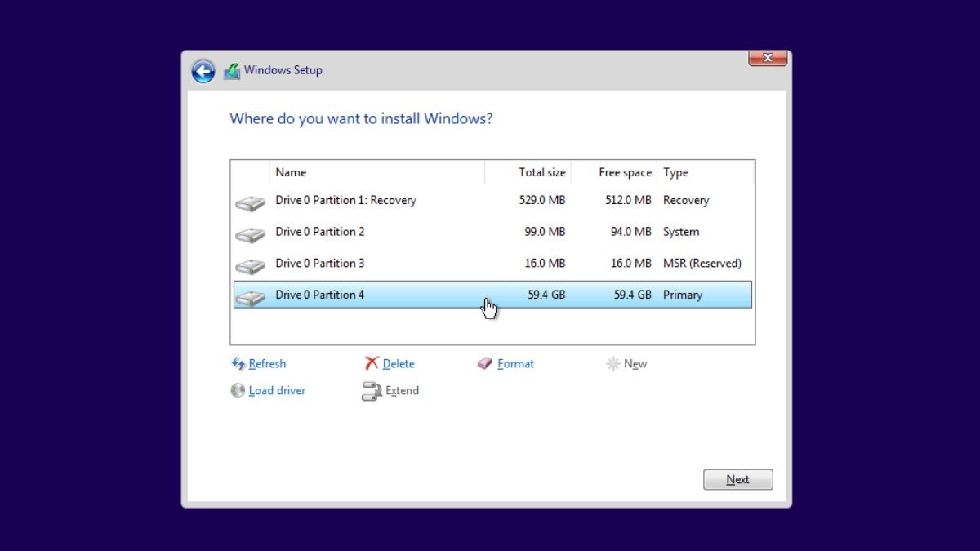Viewport: 980px width, 551px height.
Task: Select the Drive 0 Partition 2 row
Action: (492, 232)
